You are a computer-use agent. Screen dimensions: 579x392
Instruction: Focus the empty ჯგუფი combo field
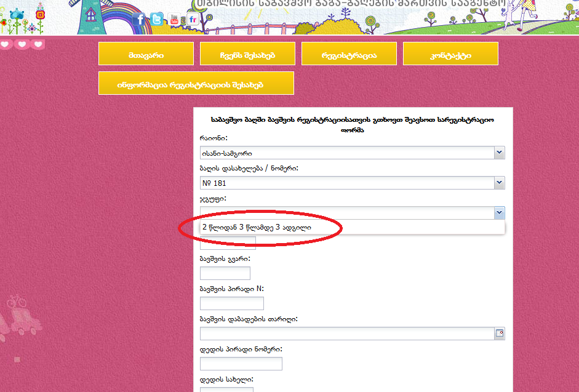(x=347, y=213)
